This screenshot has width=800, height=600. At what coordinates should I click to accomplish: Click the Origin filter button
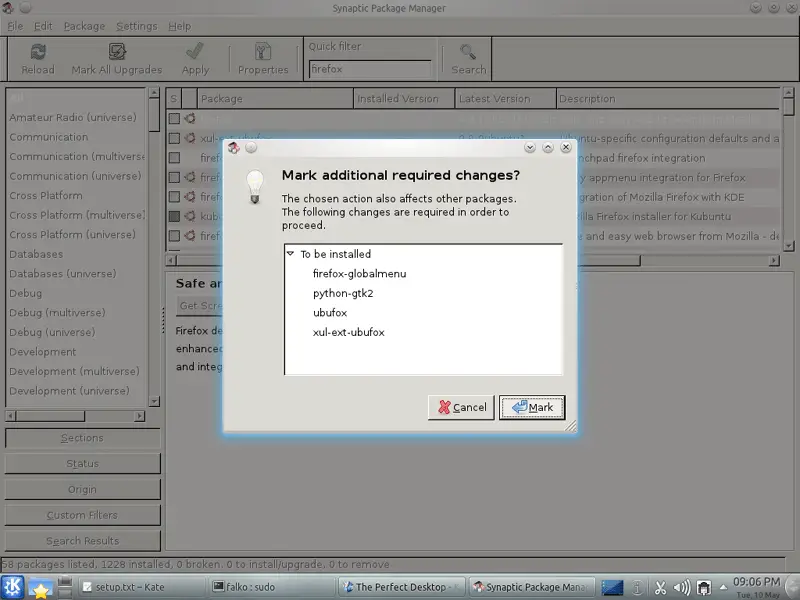tap(83, 489)
